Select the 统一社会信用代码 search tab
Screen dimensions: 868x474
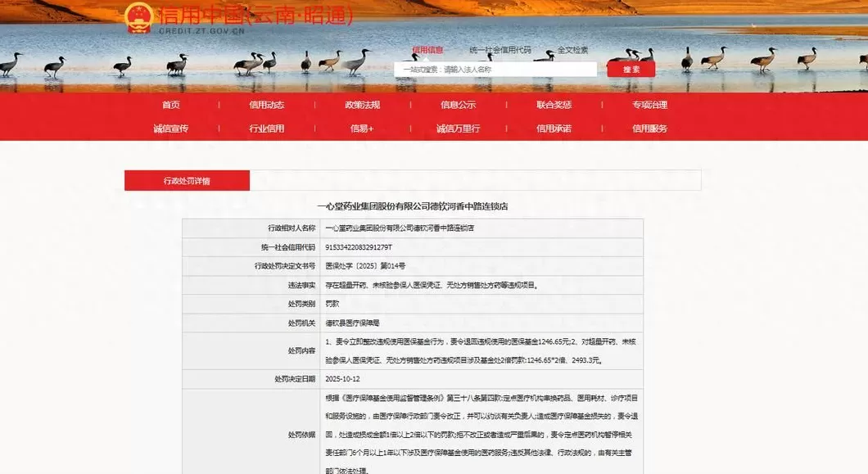click(500, 50)
